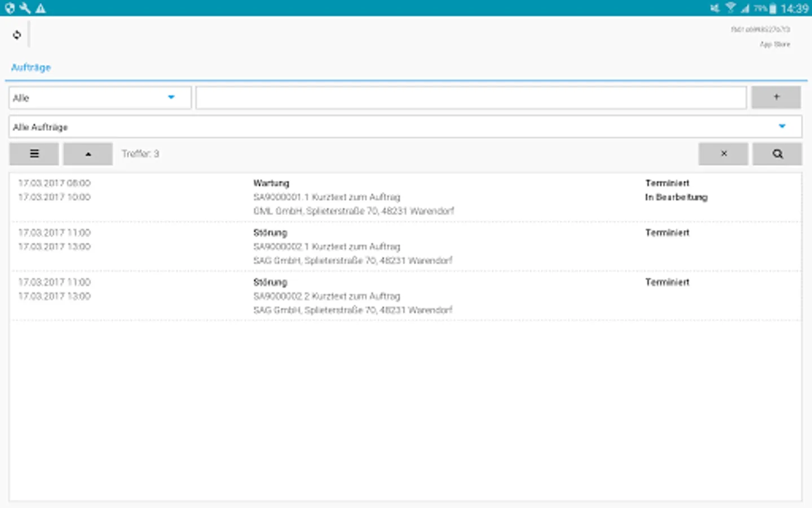This screenshot has height=508, width=812.
Task: Collapse filters with the up arrow button
Action: coord(88,154)
